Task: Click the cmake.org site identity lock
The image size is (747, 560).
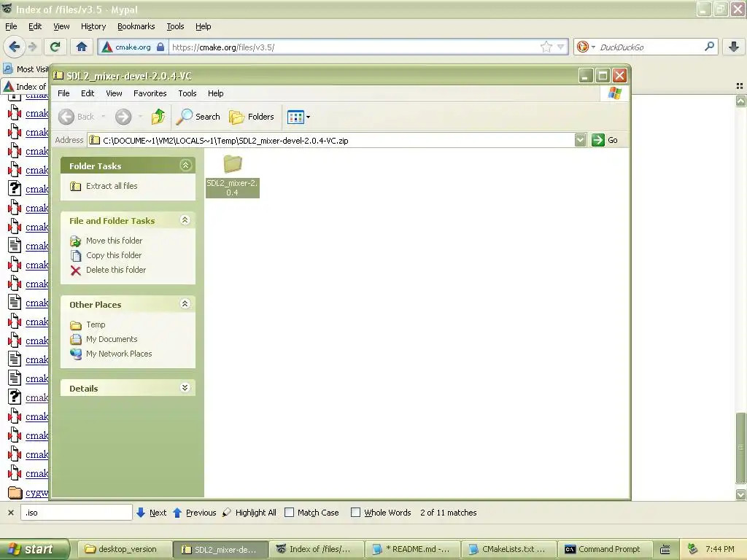Action: 160,47
